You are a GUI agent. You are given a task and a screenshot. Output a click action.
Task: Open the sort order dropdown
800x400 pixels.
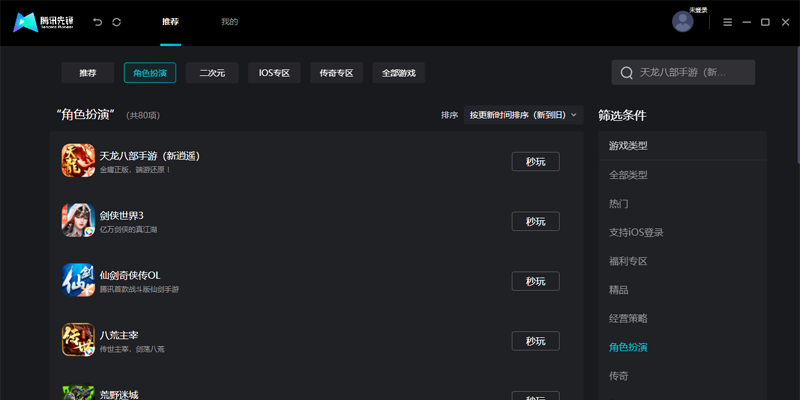pos(523,115)
